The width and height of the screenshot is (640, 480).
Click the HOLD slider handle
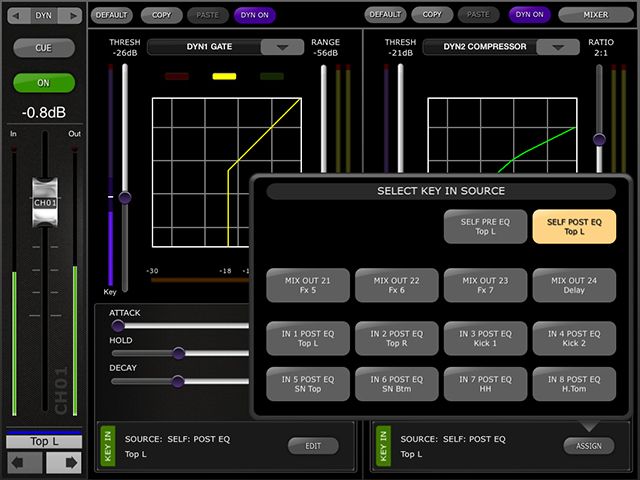pyautogui.click(x=178, y=353)
